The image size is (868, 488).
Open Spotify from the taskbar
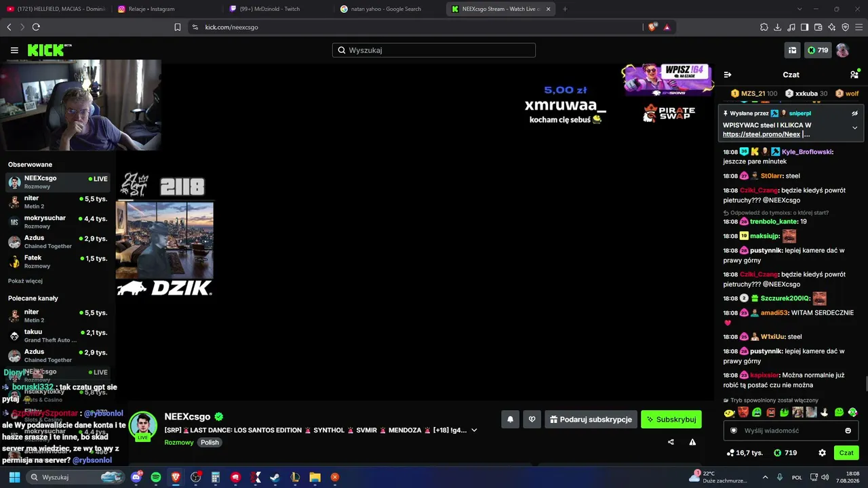[156, 477]
